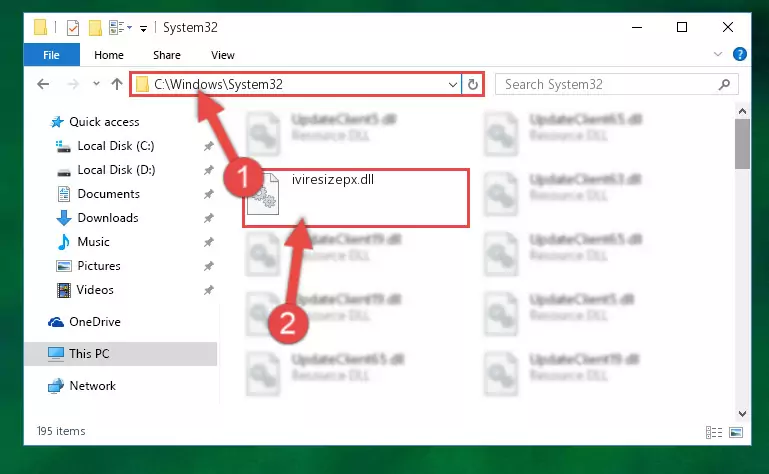Expand the address bar history dropdown

click(x=453, y=84)
